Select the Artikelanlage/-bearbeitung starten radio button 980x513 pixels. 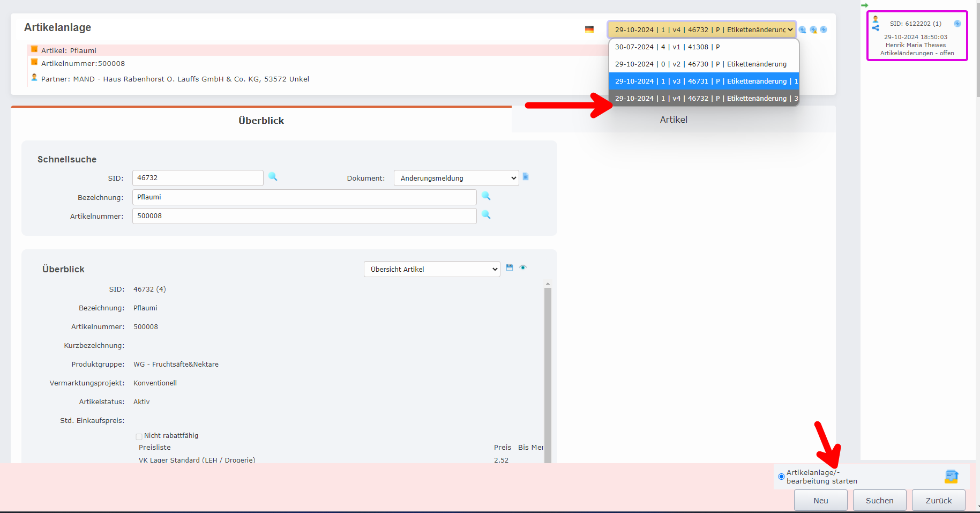tap(781, 477)
